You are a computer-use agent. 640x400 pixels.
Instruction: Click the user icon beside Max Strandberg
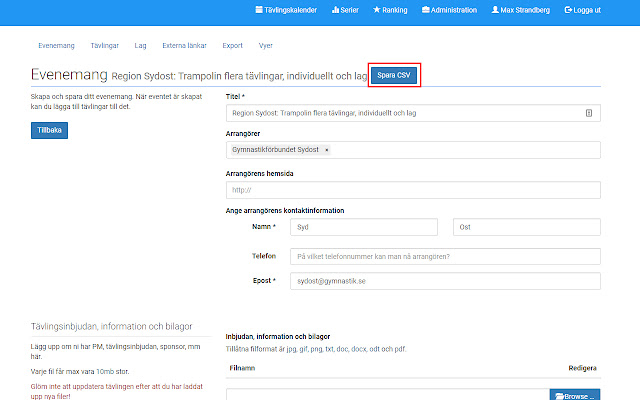pyautogui.click(x=495, y=9)
